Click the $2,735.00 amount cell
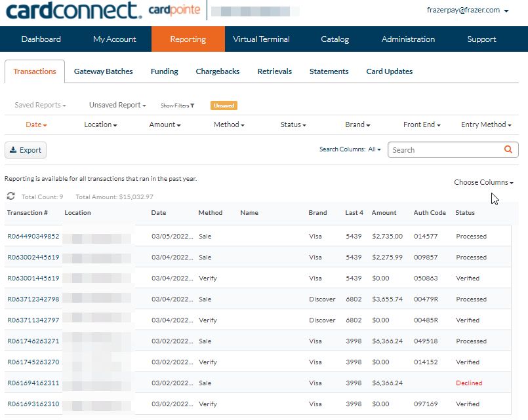The width and height of the screenshot is (528, 420). 387,236
